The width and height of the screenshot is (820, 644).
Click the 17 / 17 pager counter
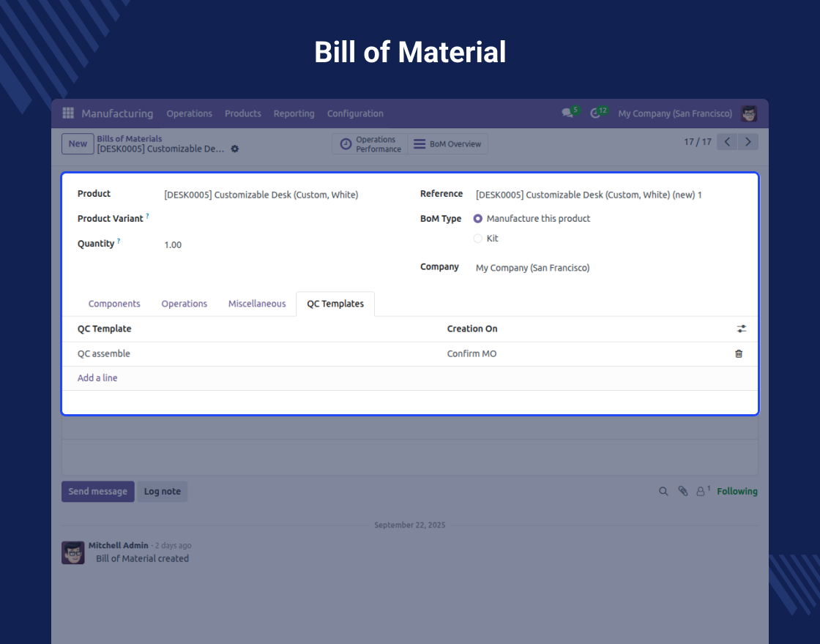click(698, 142)
